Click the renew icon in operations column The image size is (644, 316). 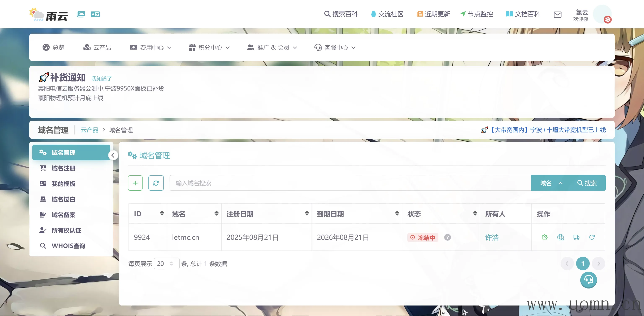(x=592, y=237)
